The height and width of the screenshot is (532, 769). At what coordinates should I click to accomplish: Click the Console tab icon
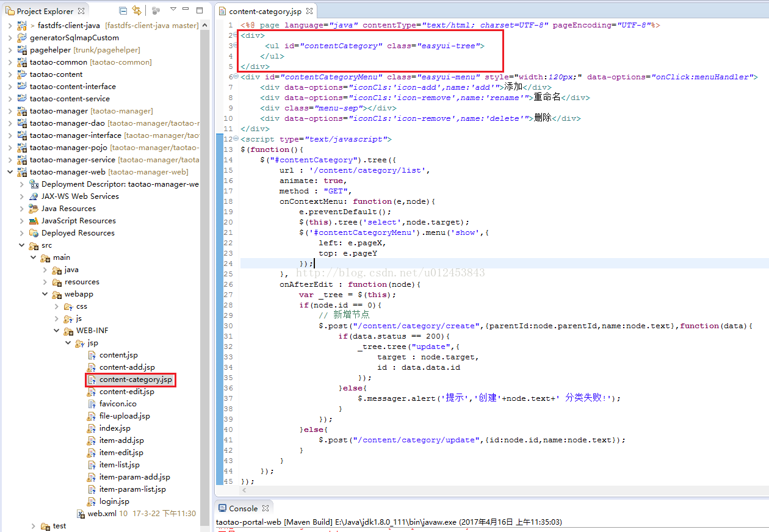pyautogui.click(x=222, y=508)
